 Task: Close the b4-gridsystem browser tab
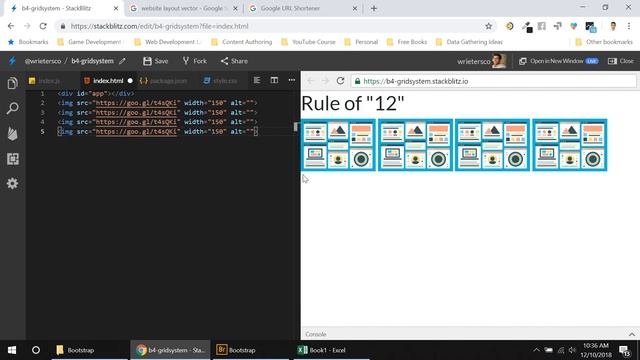(116, 8)
